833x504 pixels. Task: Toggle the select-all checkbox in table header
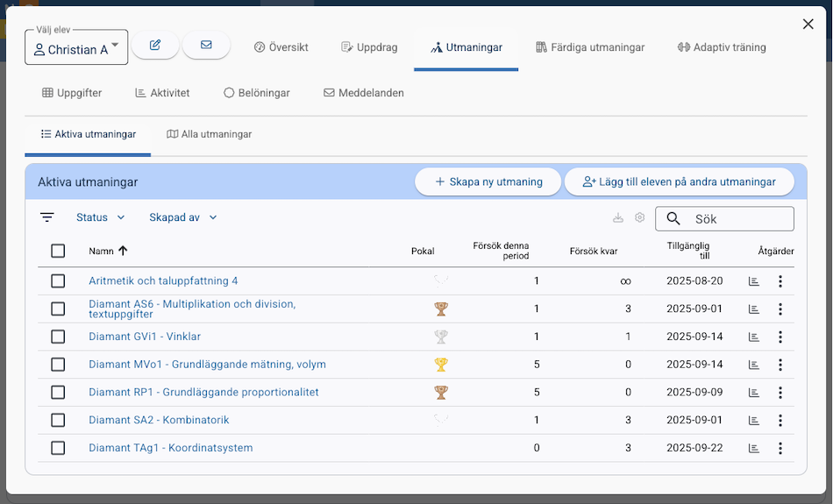(x=58, y=251)
